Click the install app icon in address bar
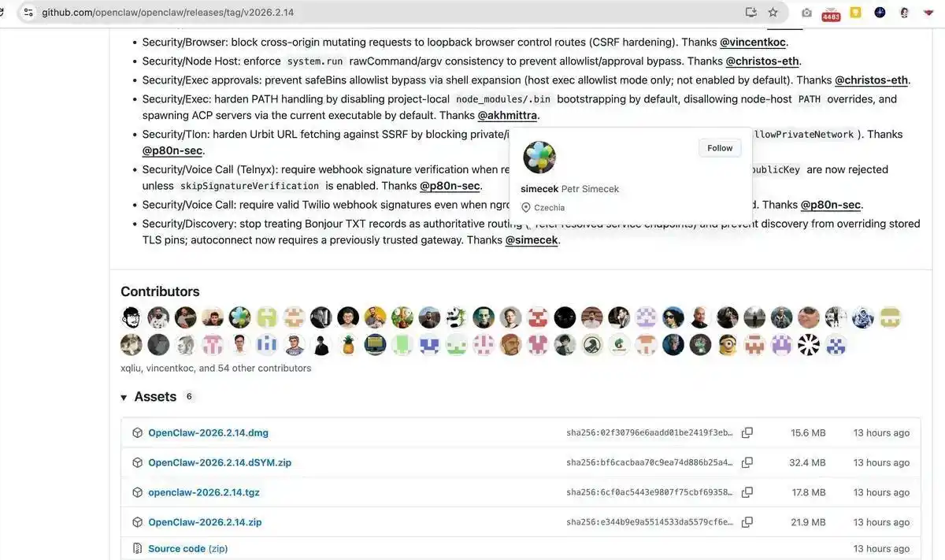Screen dimensions: 945x560 (750, 13)
